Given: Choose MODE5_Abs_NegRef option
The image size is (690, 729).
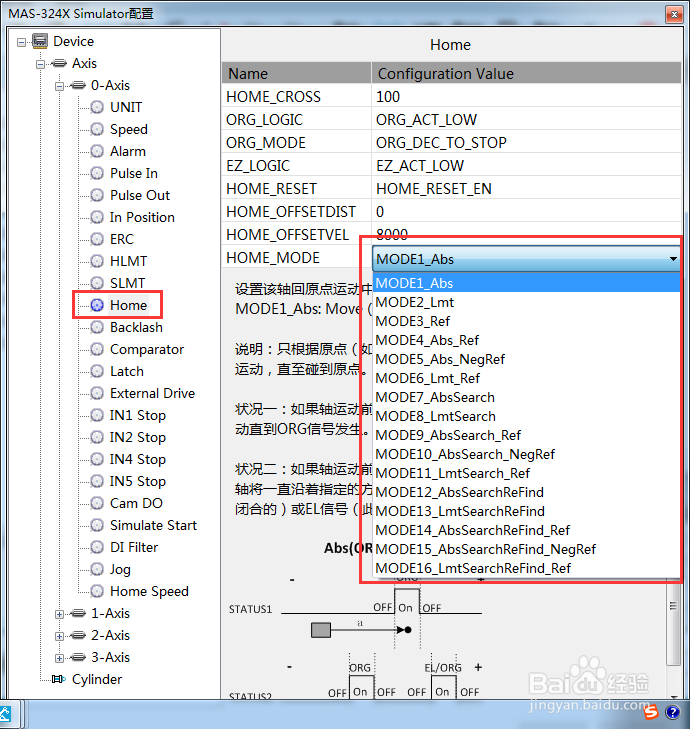Looking at the screenshot, I should (x=526, y=359).
